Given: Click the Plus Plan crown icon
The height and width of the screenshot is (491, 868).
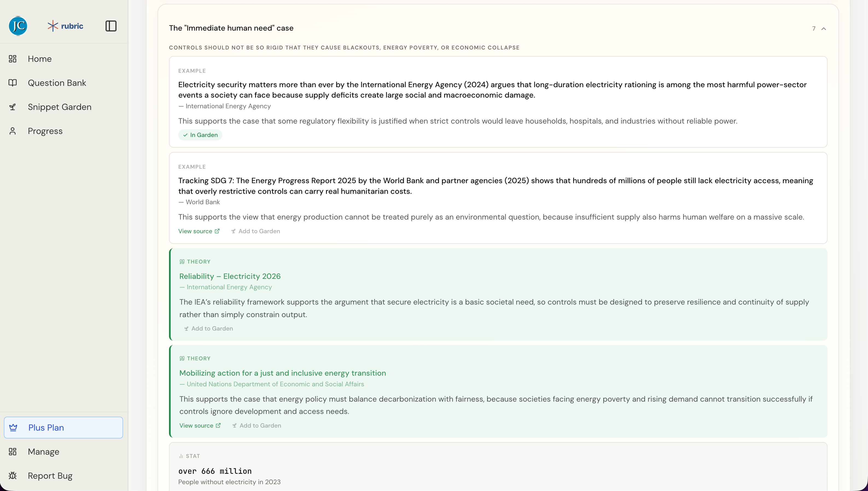Looking at the screenshot, I should click(13, 428).
